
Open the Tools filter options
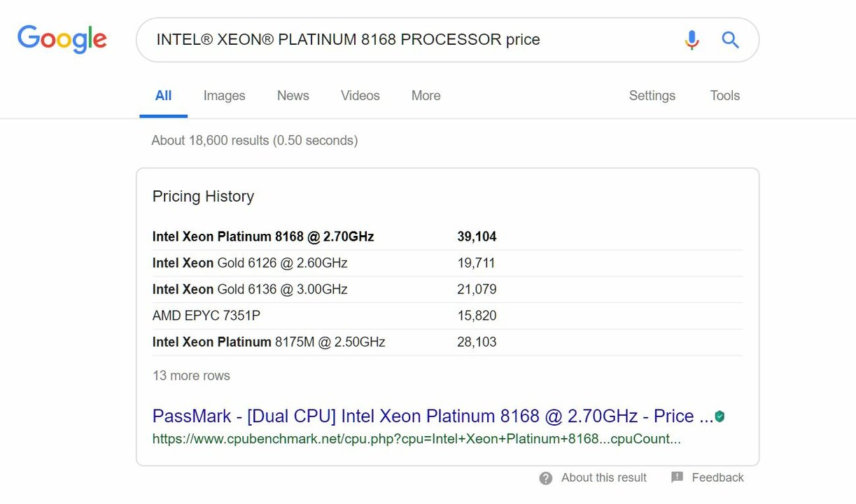tap(724, 96)
